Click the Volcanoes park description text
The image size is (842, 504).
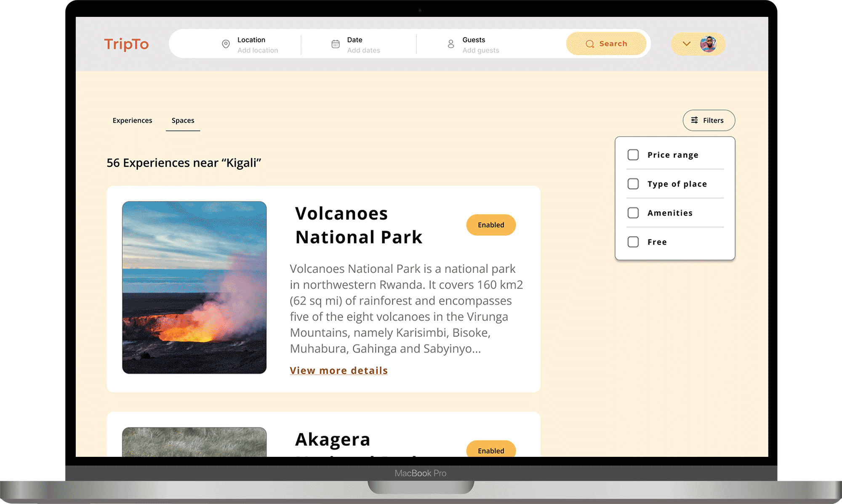point(406,309)
